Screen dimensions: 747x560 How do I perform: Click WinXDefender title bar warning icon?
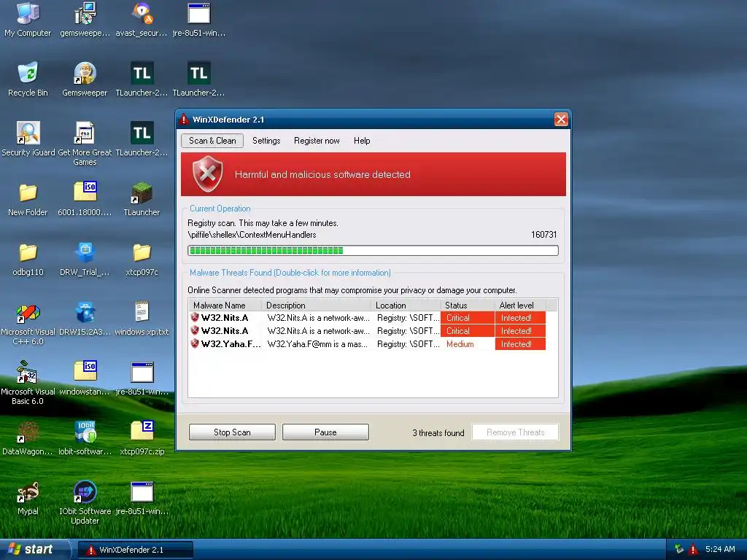pyautogui.click(x=184, y=120)
